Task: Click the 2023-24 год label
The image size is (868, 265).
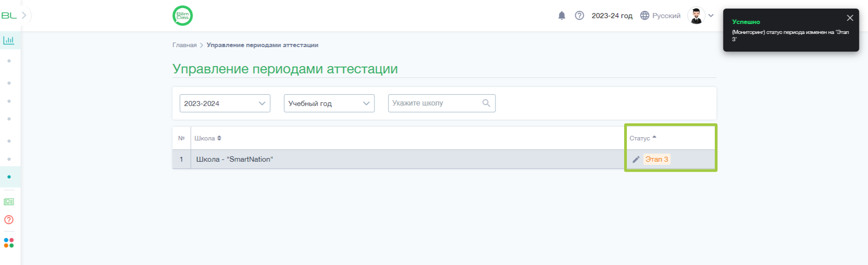Action: (612, 16)
